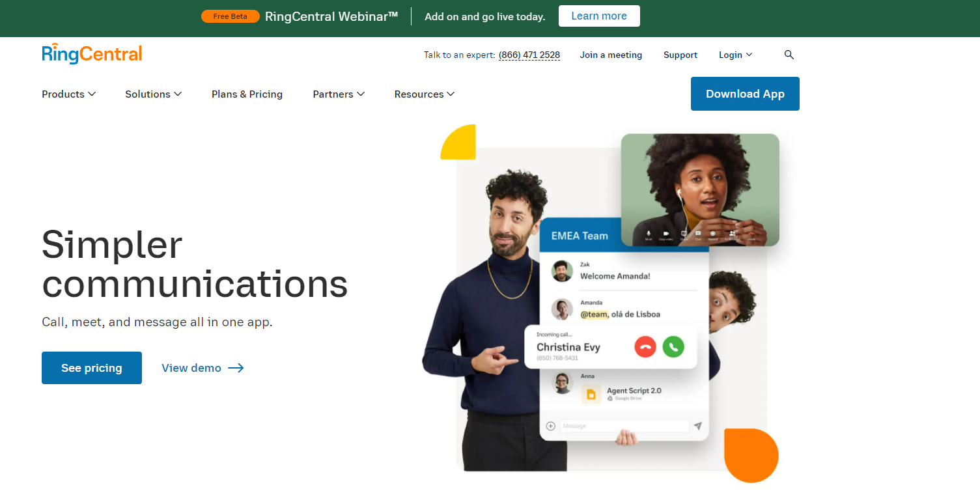Mute the microphone in the EMEA Team meeting

(649, 233)
